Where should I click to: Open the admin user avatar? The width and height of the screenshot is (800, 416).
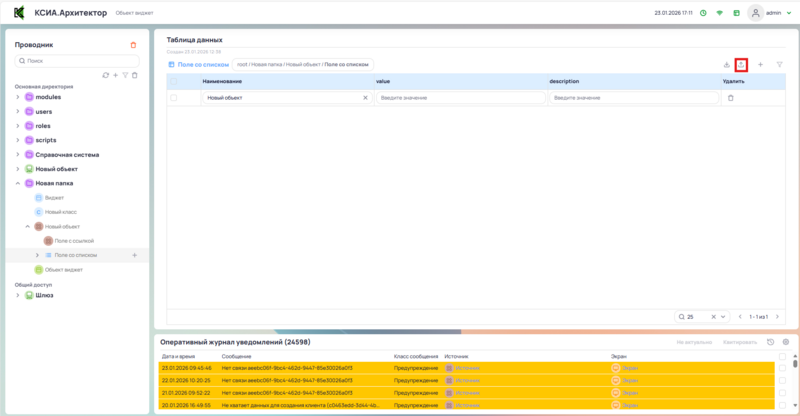pyautogui.click(x=755, y=13)
